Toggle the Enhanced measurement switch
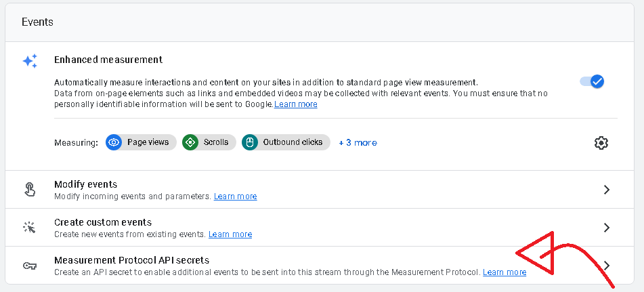The image size is (644, 292). 592,81
